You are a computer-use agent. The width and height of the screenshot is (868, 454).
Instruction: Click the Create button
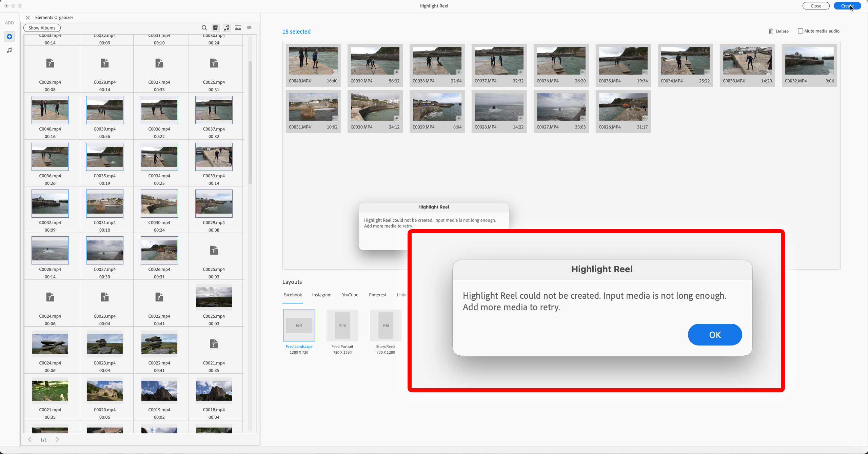(x=847, y=6)
